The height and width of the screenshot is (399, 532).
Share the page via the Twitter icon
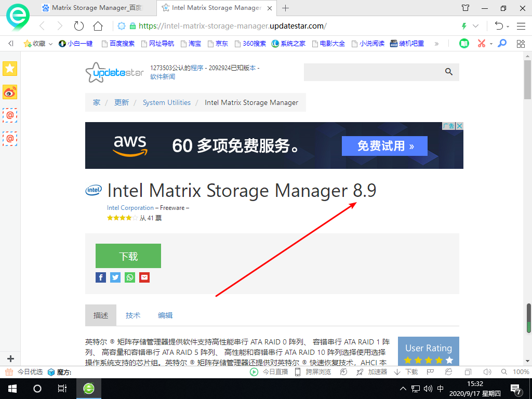coord(115,277)
